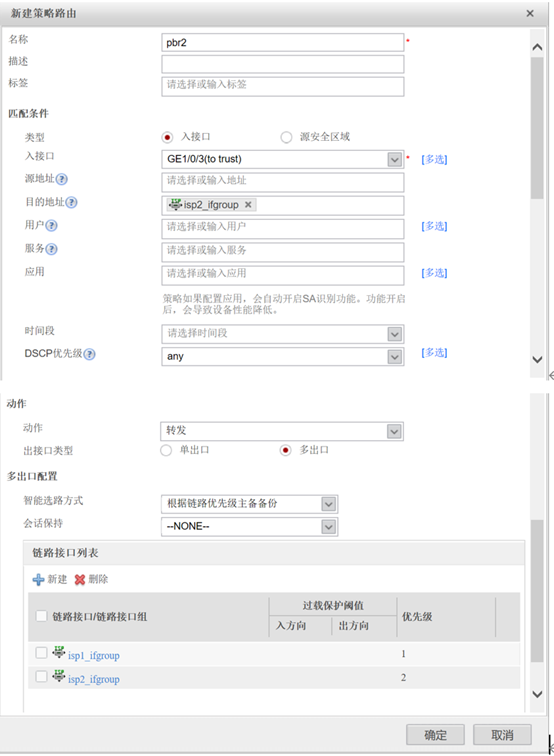Click the 用户 input field

pyautogui.click(x=283, y=229)
